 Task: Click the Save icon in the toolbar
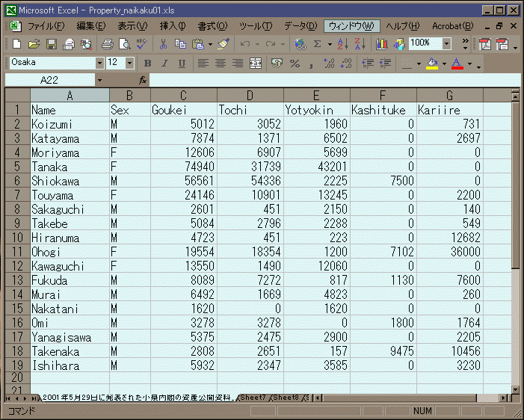click(52, 44)
